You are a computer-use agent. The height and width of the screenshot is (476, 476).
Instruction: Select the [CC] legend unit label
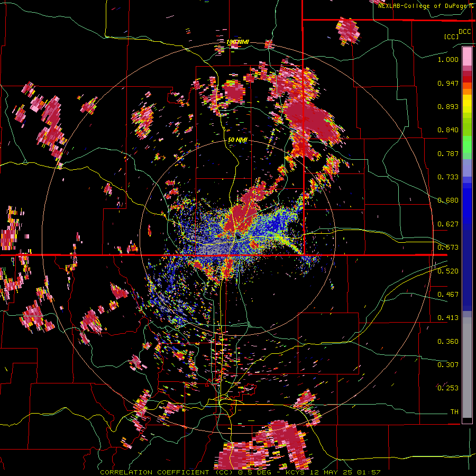click(x=451, y=36)
